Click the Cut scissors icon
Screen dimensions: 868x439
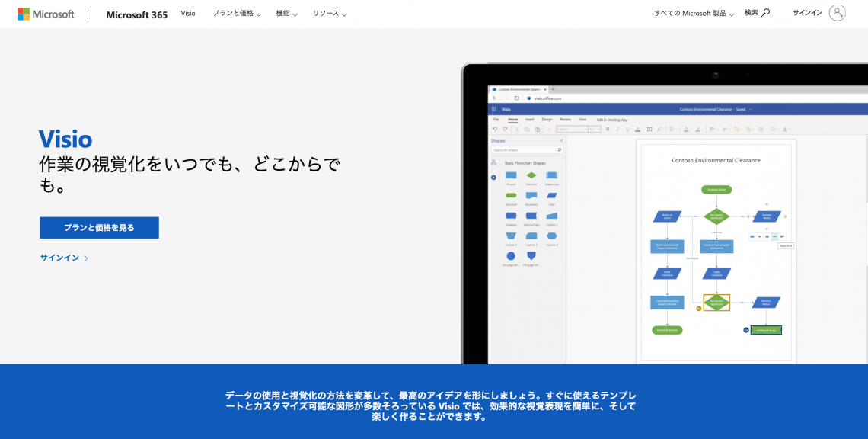tap(517, 129)
